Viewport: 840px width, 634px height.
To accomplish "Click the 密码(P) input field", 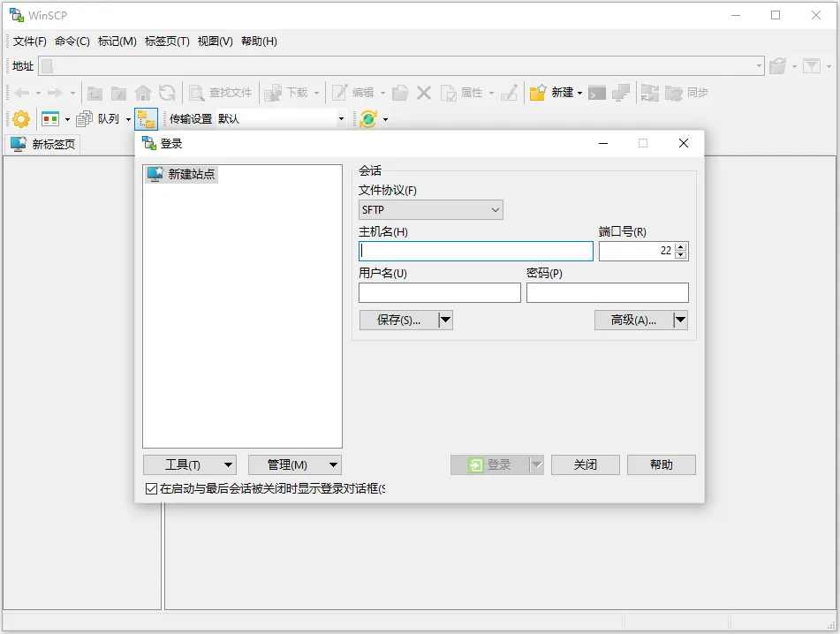I will click(x=607, y=293).
